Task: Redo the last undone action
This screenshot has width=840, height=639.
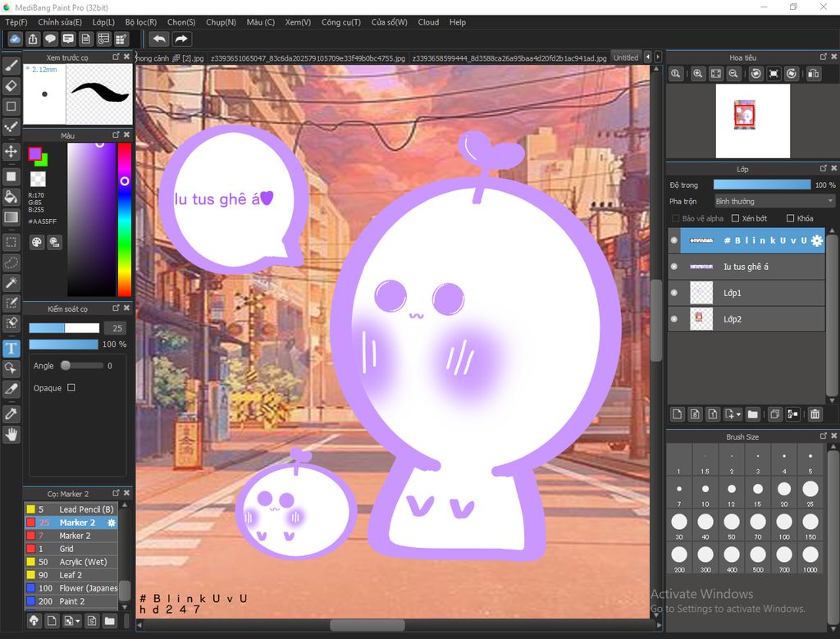Action: coord(181,39)
